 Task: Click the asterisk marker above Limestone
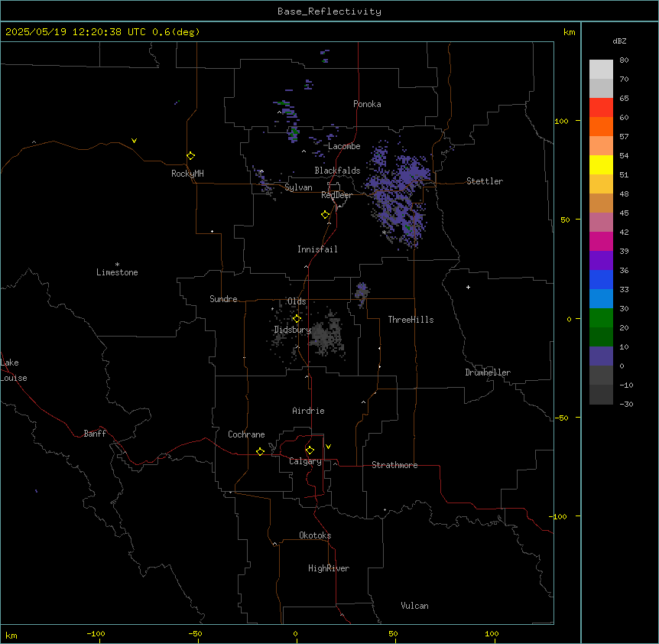(x=117, y=265)
